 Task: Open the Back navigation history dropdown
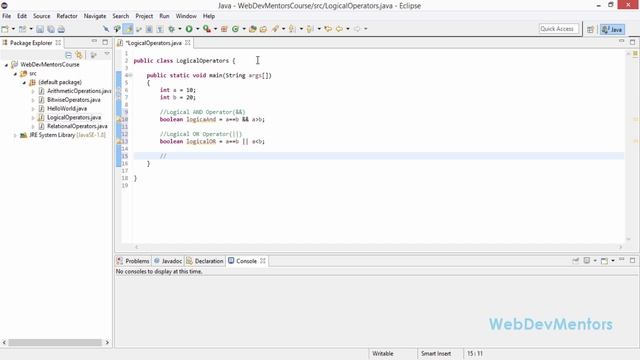348,29
